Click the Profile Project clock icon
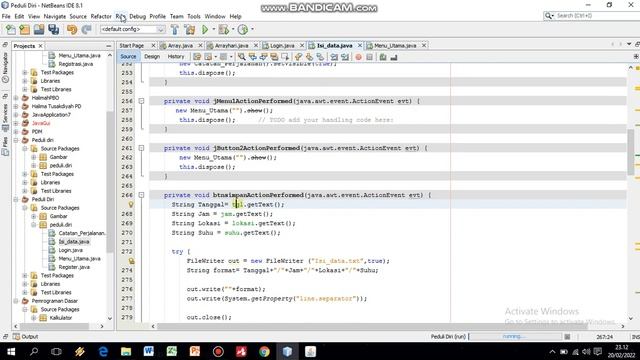The width and height of the screenshot is (640, 360). (x=242, y=29)
